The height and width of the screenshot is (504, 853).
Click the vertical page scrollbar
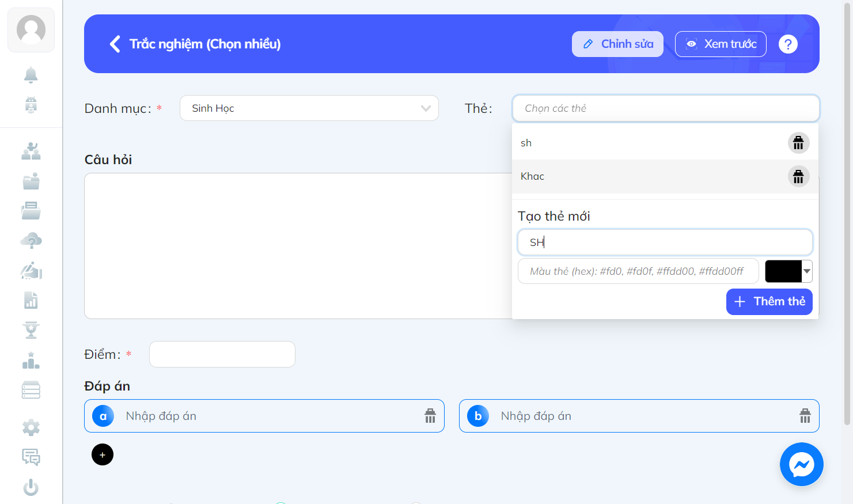pyautogui.click(x=847, y=213)
